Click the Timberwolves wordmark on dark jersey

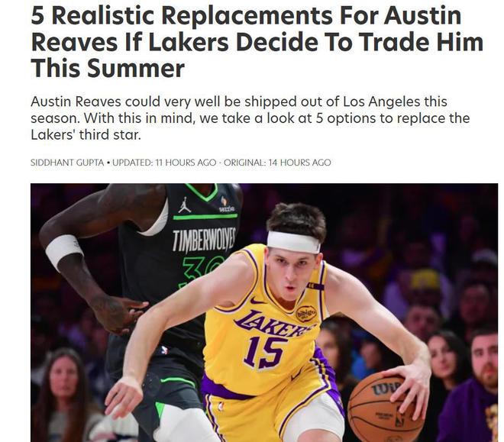coord(204,239)
